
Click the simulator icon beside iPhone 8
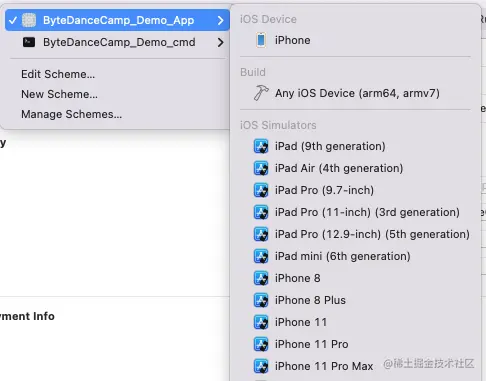click(x=261, y=278)
